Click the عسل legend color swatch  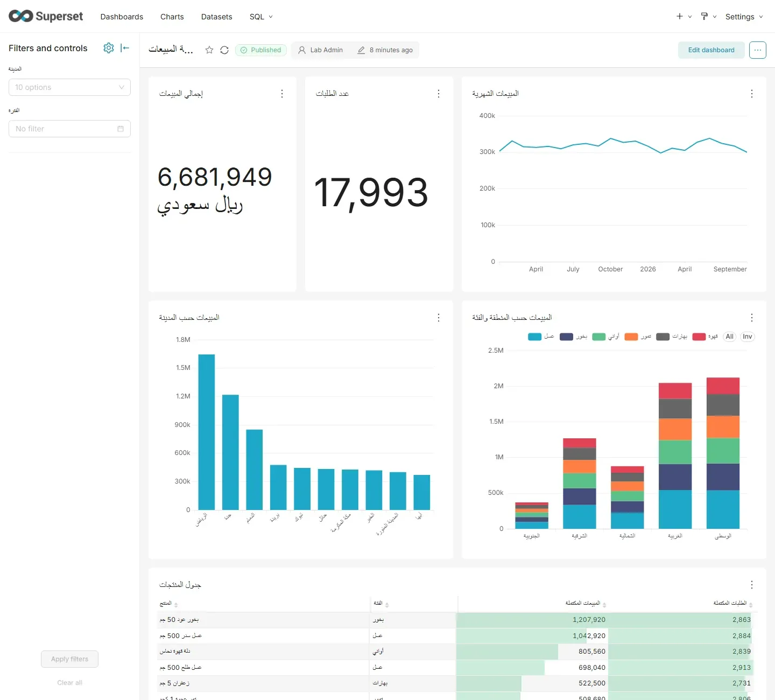point(534,337)
